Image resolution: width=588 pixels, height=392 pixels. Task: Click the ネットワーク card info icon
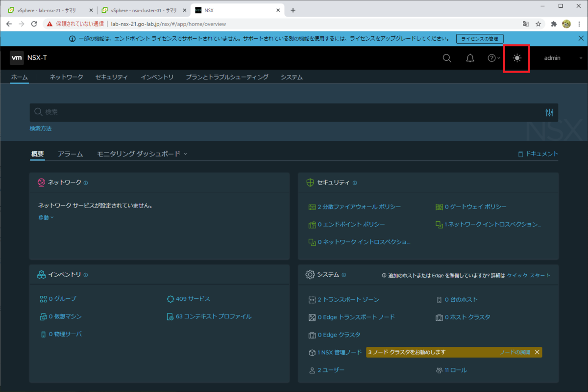click(x=86, y=183)
